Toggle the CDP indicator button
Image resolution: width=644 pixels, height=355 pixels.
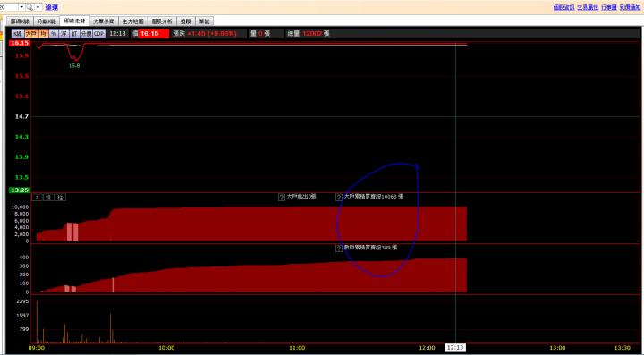tap(99, 34)
